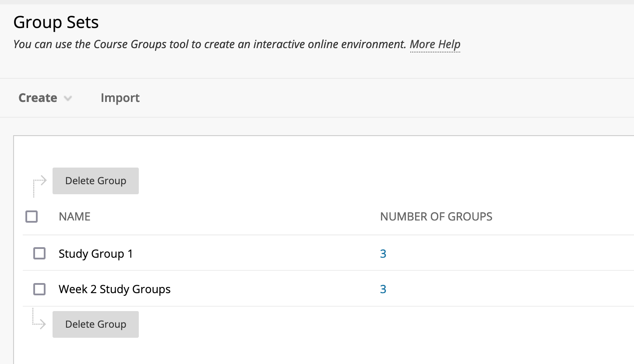
Task: Check the box for Study Group 1
Action: point(39,254)
